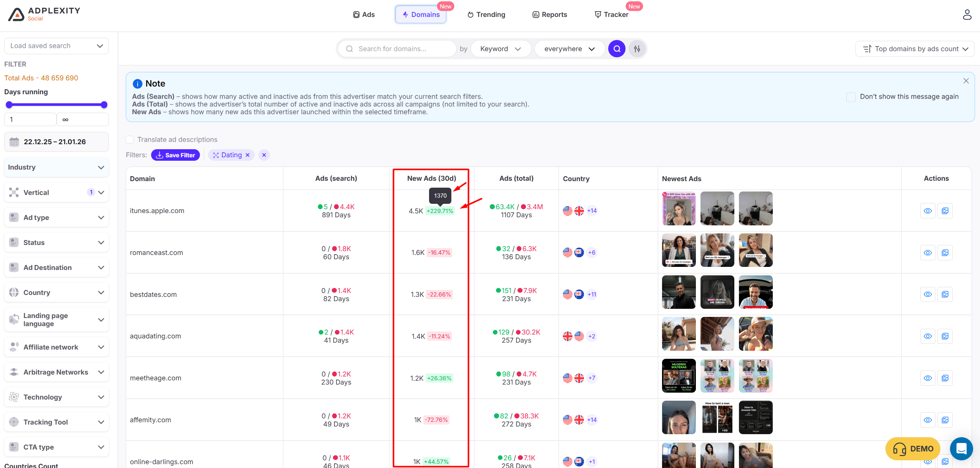Click image export icon for romanceast.com row
The height and width of the screenshot is (468, 980).
click(945, 253)
